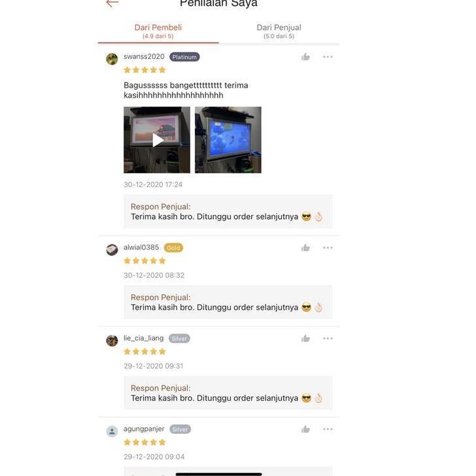Open the blue screen review photo
The height and width of the screenshot is (476, 476).
(x=228, y=140)
